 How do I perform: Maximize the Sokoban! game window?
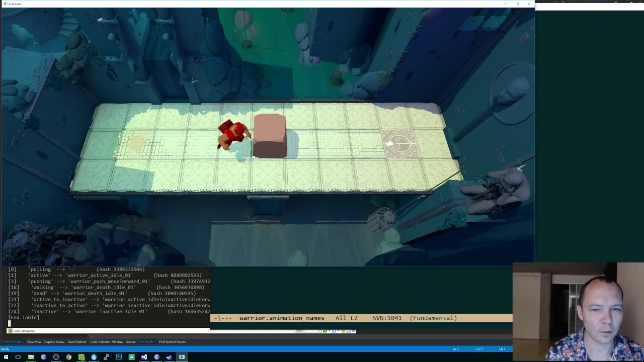[517, 4]
